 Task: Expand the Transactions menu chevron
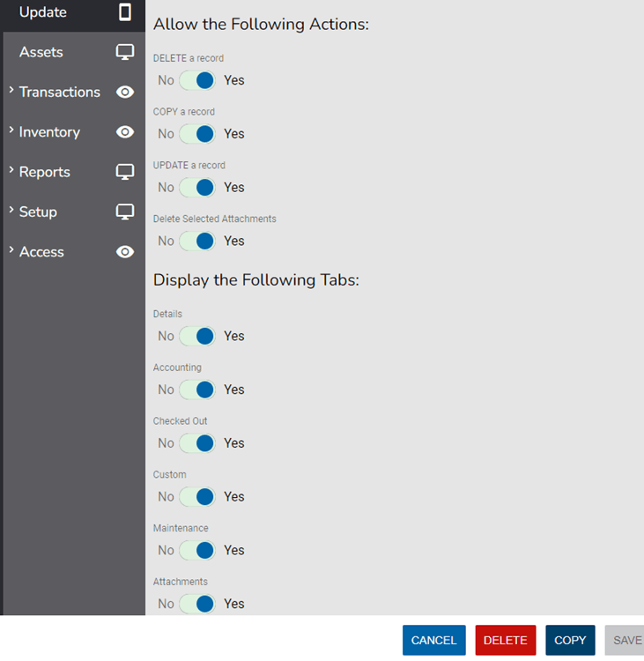click(x=11, y=90)
